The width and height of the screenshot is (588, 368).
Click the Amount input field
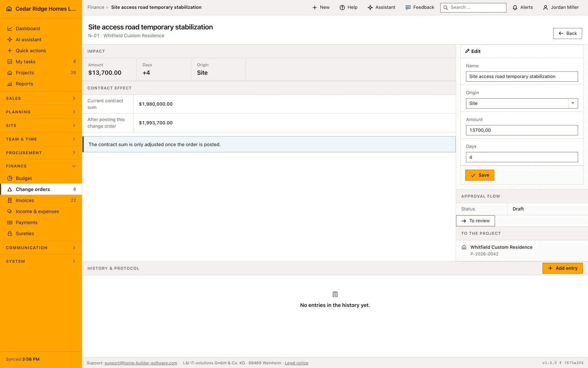pos(522,130)
